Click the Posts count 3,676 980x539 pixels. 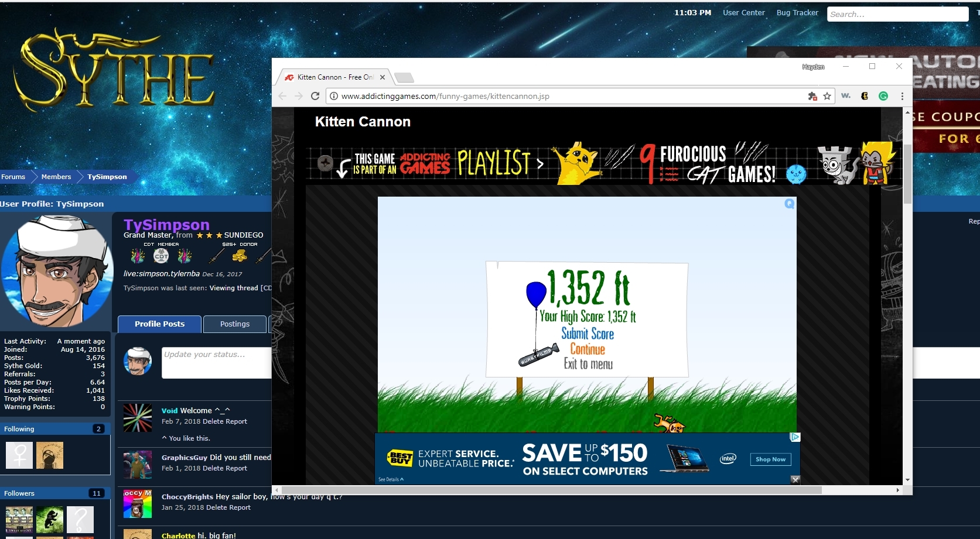[x=95, y=358]
